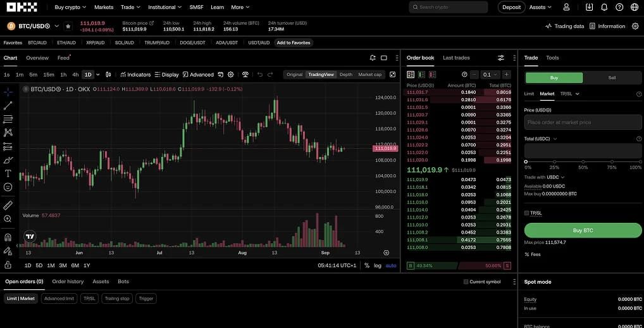Select the text annotation tool
This screenshot has width=644, height=328.
click(8, 173)
